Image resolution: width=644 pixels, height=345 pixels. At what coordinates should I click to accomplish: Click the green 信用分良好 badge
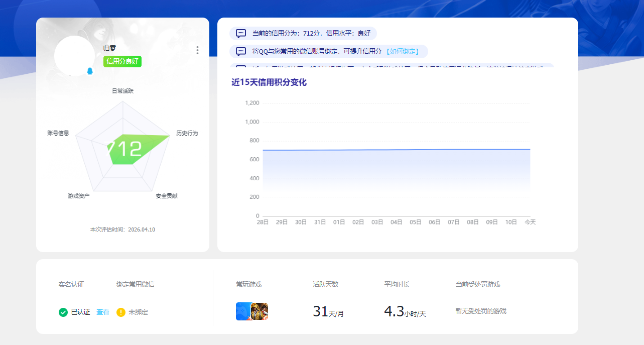point(122,61)
